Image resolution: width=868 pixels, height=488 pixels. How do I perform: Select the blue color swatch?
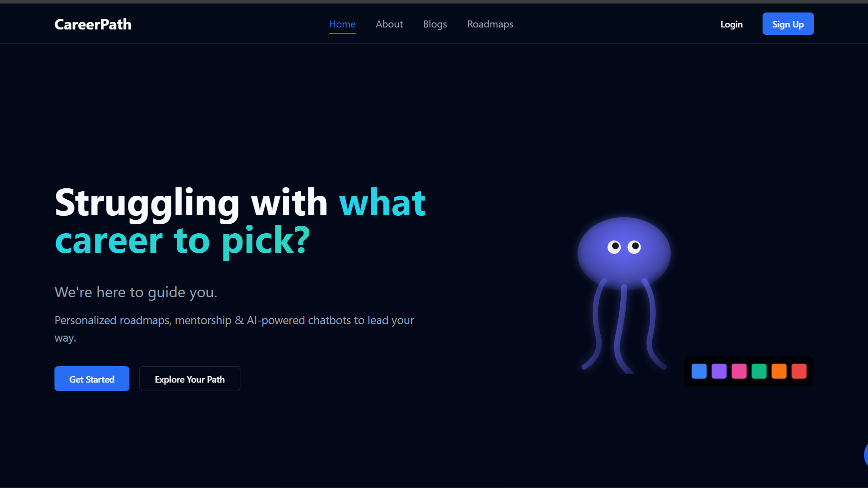pyautogui.click(x=699, y=371)
